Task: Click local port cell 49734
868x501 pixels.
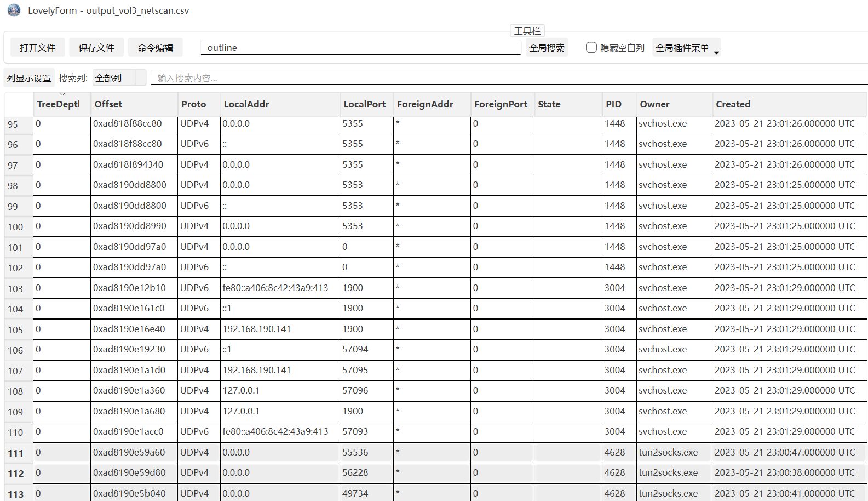Action: pyautogui.click(x=367, y=493)
